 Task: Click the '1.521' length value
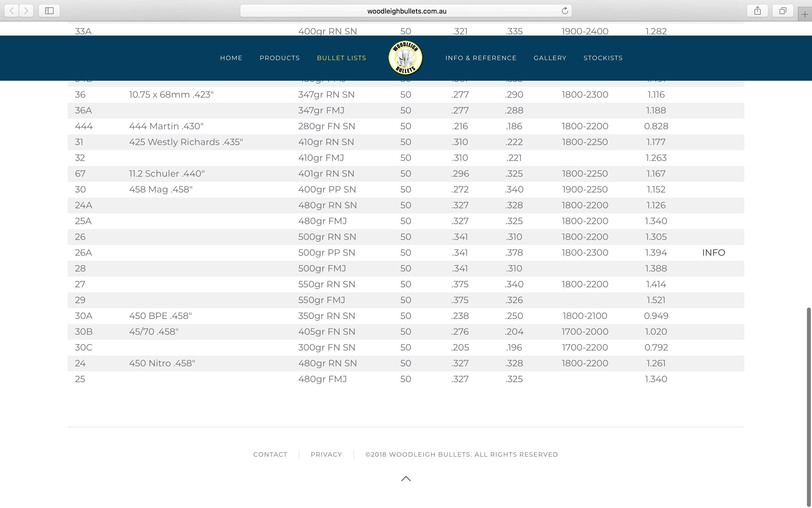click(x=656, y=300)
